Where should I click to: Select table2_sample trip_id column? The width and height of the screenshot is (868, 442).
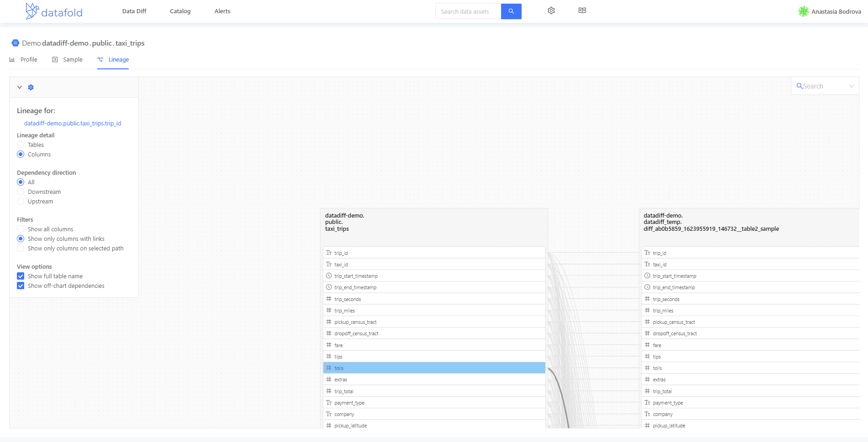750,253
